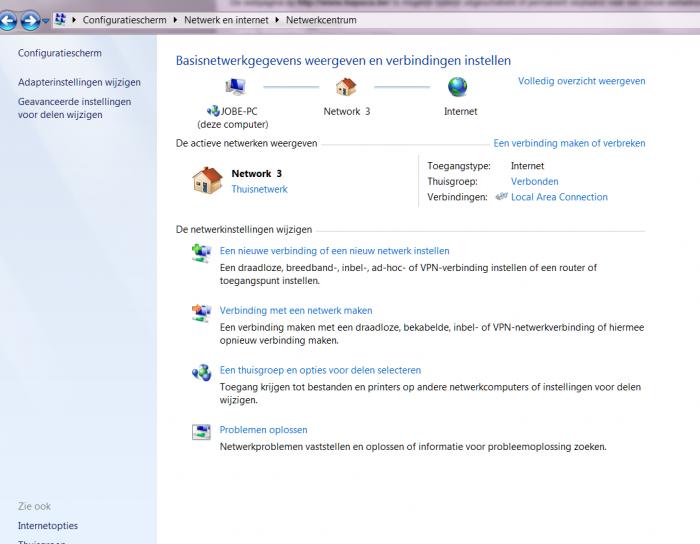The width and height of the screenshot is (700, 544).
Task: Open Verbinding met een netwerk maken
Action: point(296,311)
